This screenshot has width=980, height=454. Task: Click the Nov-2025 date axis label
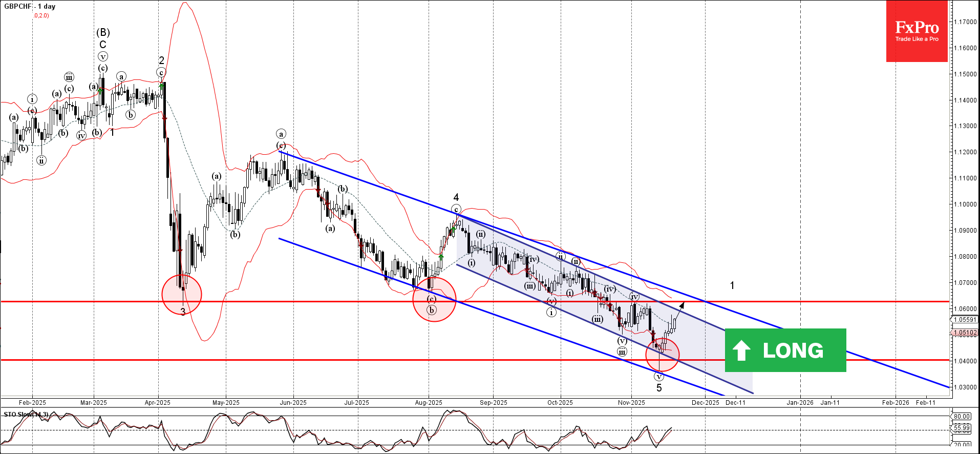(x=631, y=402)
